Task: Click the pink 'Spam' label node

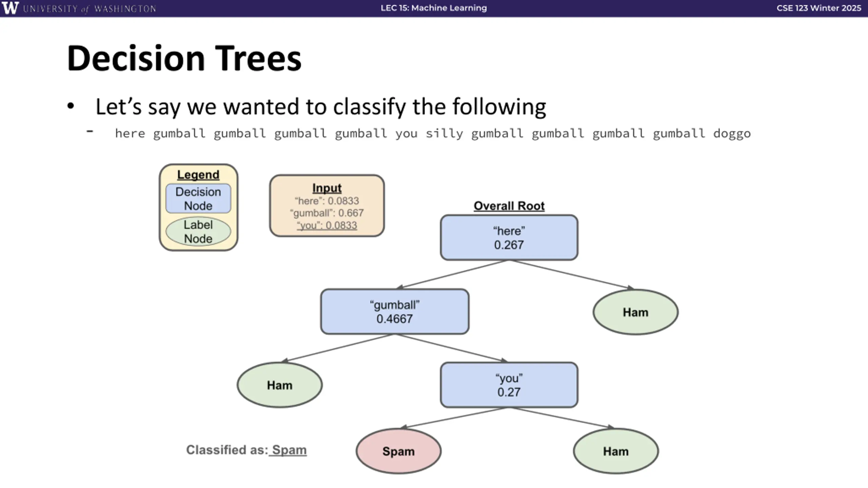Action: point(398,451)
